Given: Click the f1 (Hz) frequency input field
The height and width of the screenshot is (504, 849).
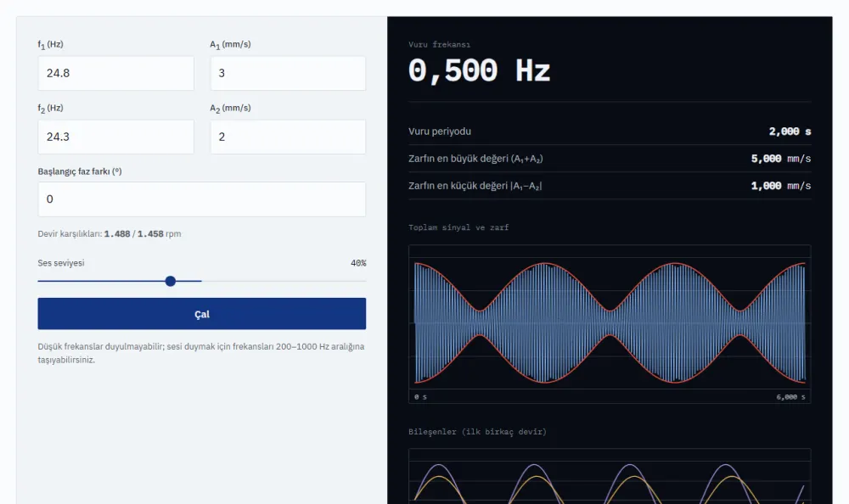Looking at the screenshot, I should [x=115, y=73].
